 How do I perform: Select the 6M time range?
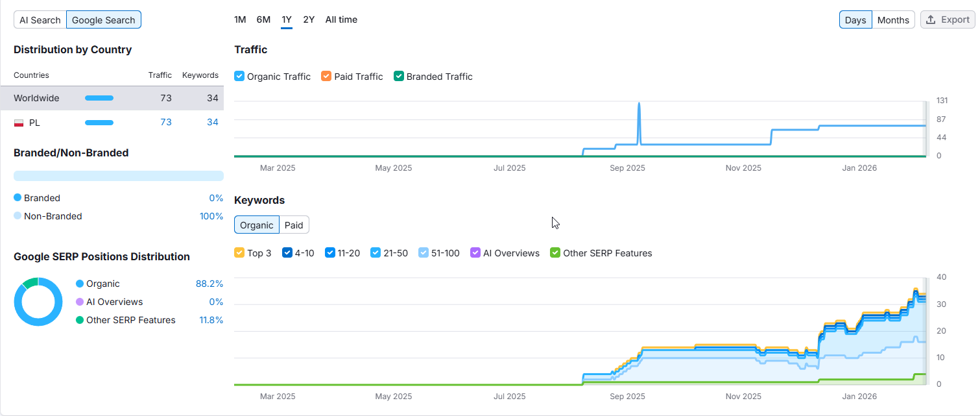pyautogui.click(x=263, y=19)
